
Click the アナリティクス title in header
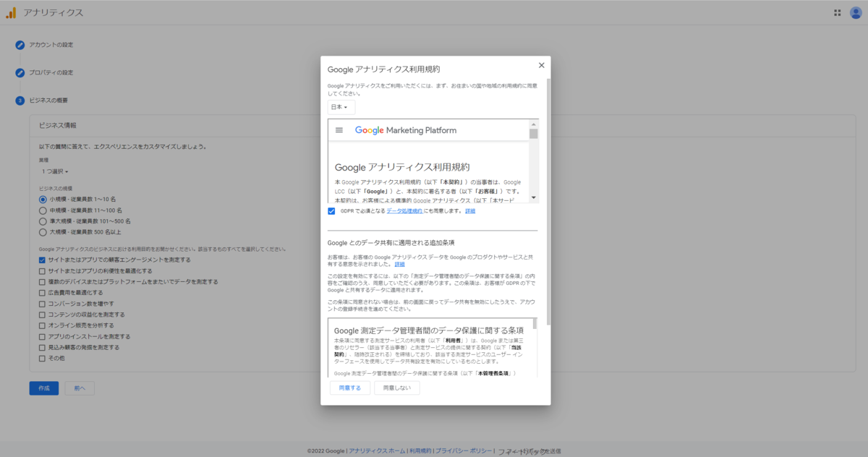coord(53,12)
